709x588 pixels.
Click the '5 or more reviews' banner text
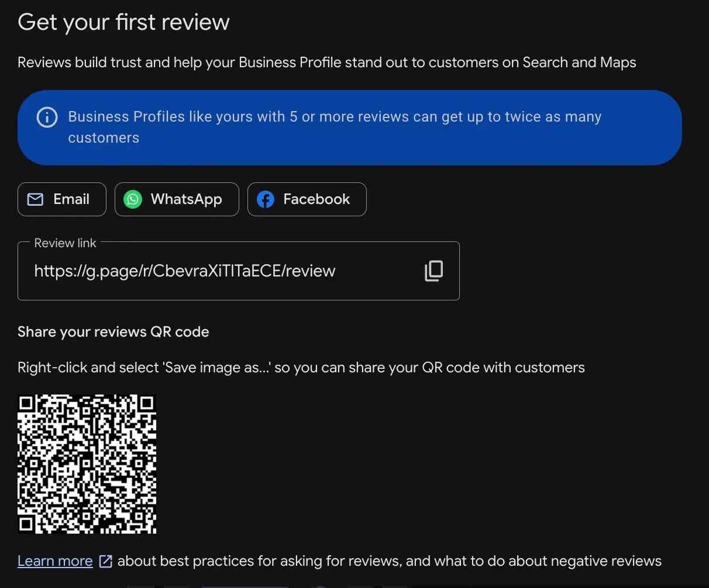[335, 127]
